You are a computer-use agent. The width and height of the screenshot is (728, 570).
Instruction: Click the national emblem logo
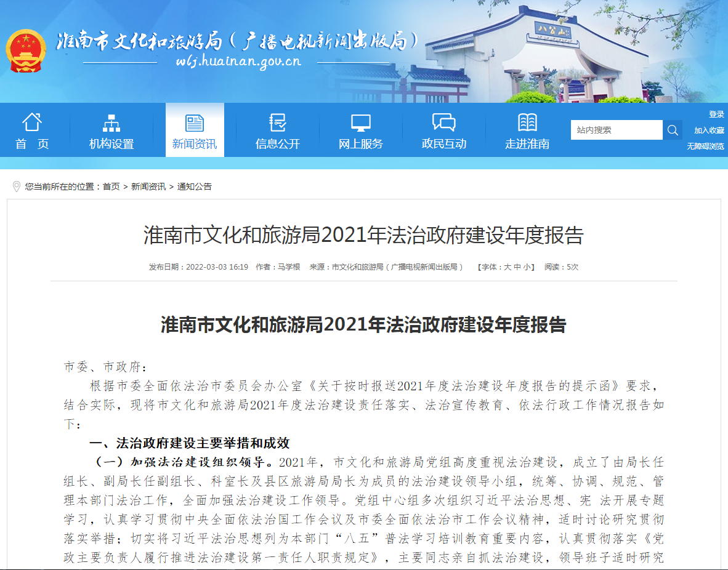click(x=25, y=48)
